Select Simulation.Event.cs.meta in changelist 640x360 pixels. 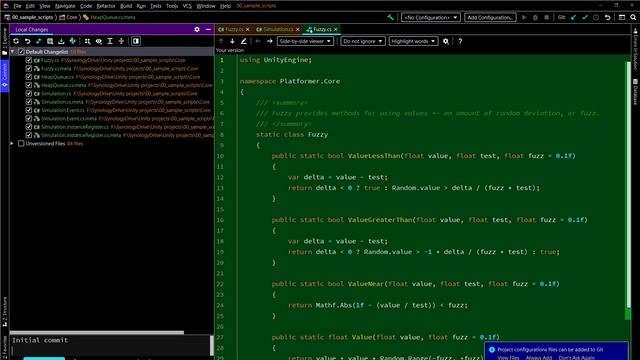[69, 119]
